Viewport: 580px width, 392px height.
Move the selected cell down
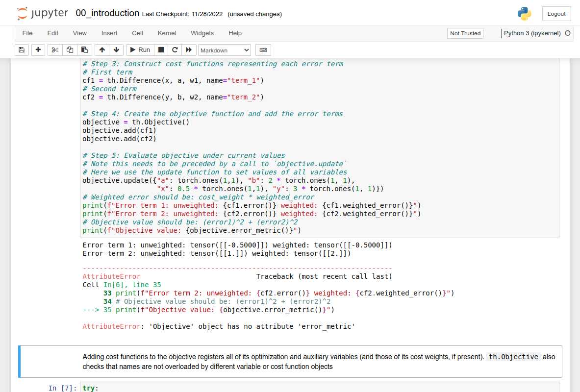116,49
